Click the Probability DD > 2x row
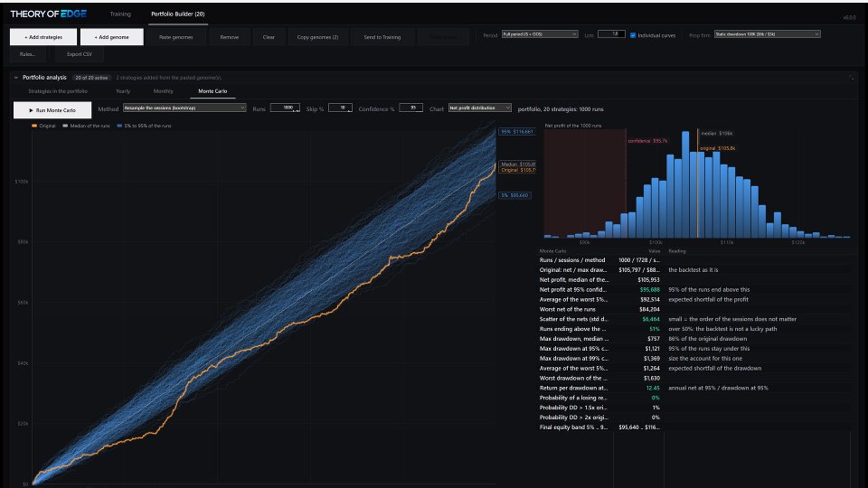The image size is (868, 488). (694, 418)
